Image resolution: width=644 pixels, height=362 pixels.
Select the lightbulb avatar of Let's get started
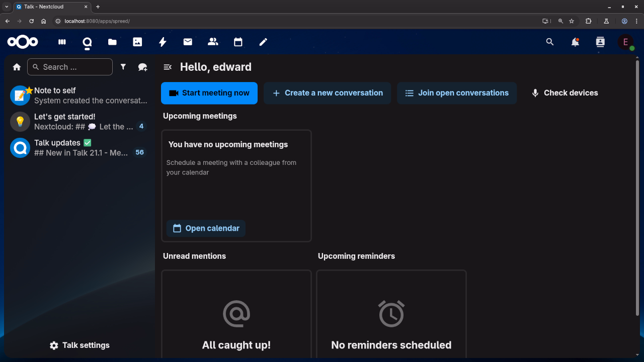click(x=20, y=122)
